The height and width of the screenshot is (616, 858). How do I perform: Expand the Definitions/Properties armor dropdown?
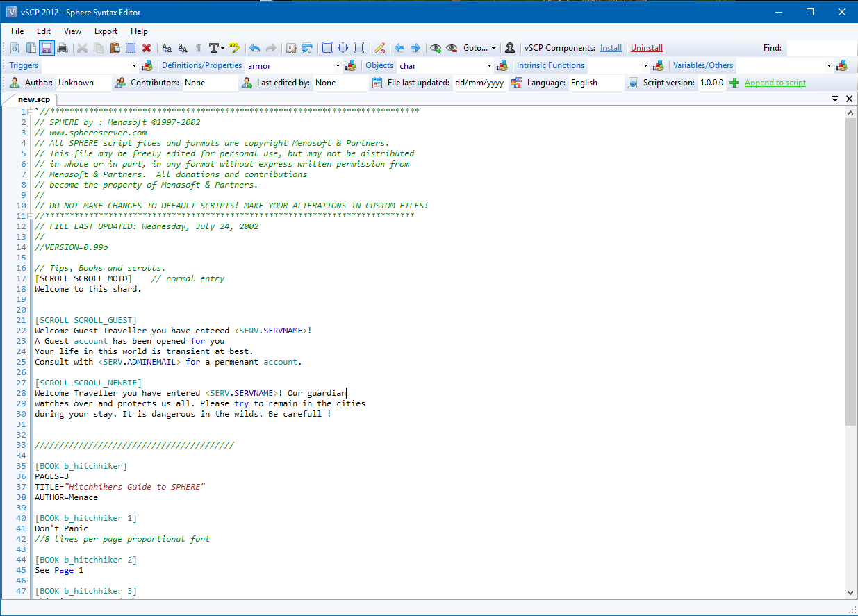338,66
